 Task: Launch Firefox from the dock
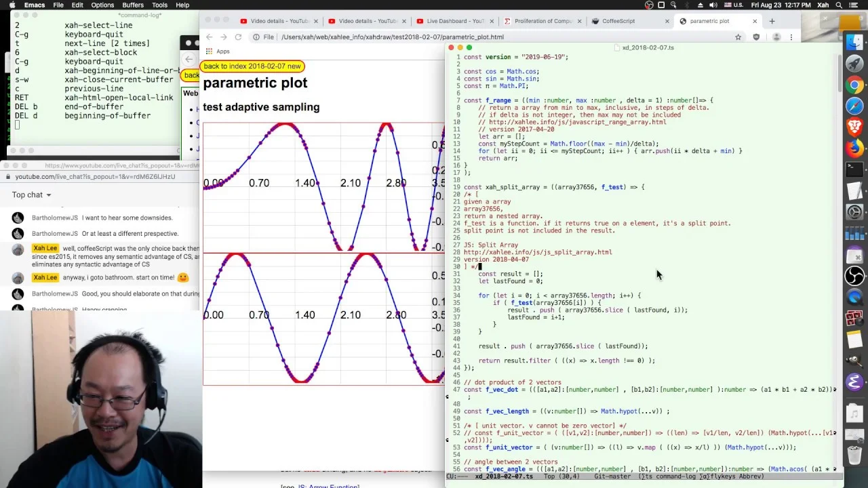click(854, 147)
